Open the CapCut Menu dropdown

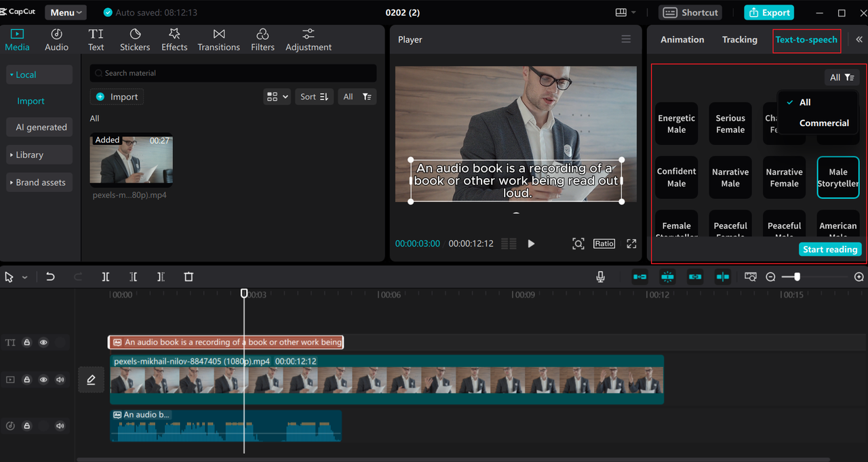[x=65, y=12]
